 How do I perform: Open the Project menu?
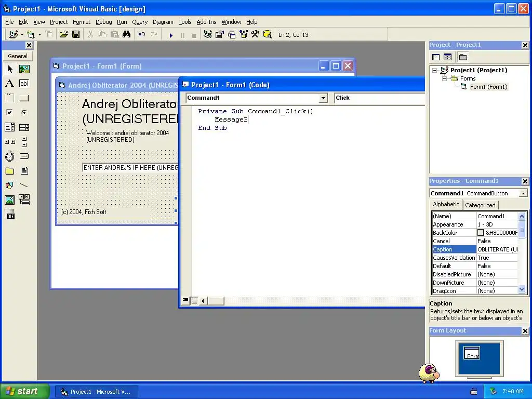tap(59, 22)
